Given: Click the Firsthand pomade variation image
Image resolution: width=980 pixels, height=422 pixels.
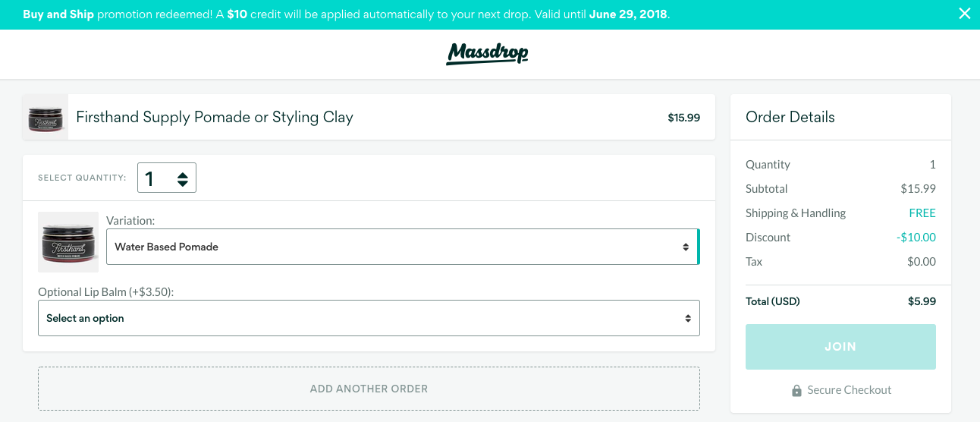Looking at the screenshot, I should [x=68, y=242].
